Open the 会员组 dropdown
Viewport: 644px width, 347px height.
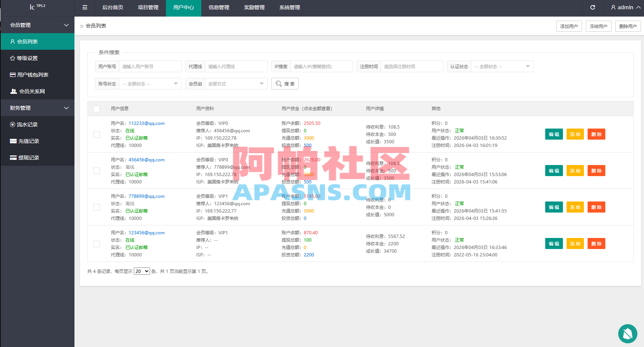pos(236,84)
